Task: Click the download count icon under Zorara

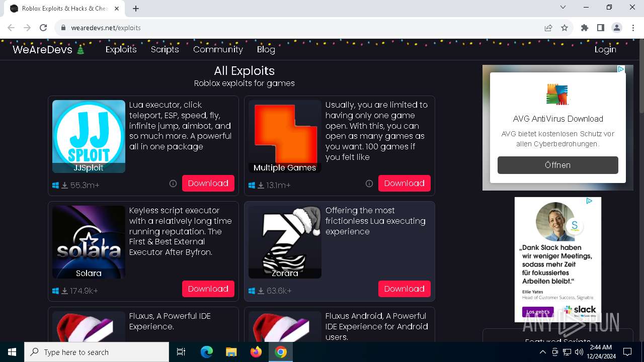Action: [x=261, y=291]
